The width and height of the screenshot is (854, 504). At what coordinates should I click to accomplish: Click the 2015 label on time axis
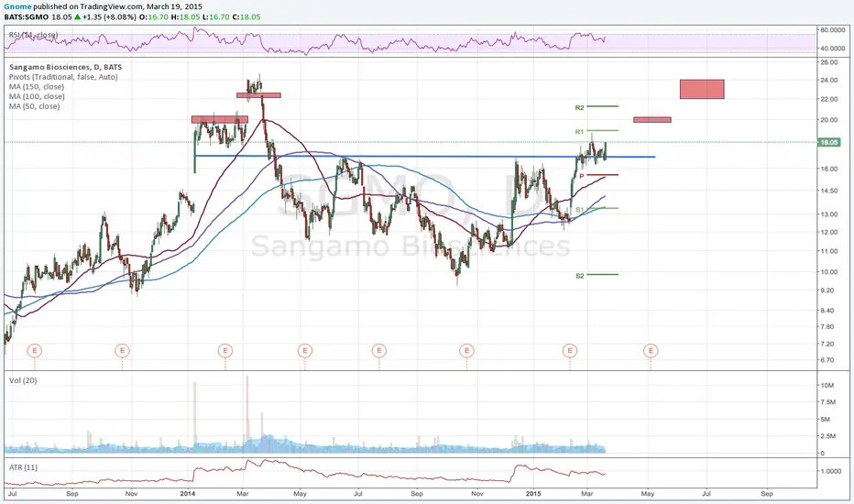(x=533, y=494)
